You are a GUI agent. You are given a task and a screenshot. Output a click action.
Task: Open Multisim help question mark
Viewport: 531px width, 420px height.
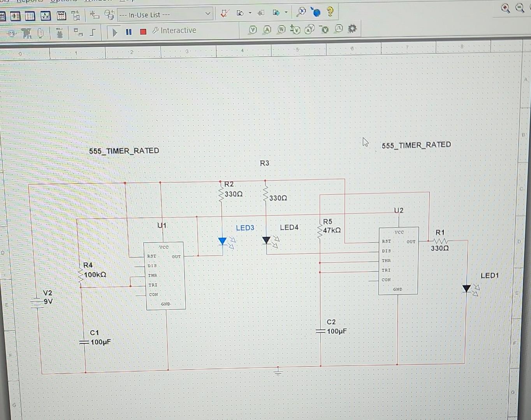pos(330,12)
